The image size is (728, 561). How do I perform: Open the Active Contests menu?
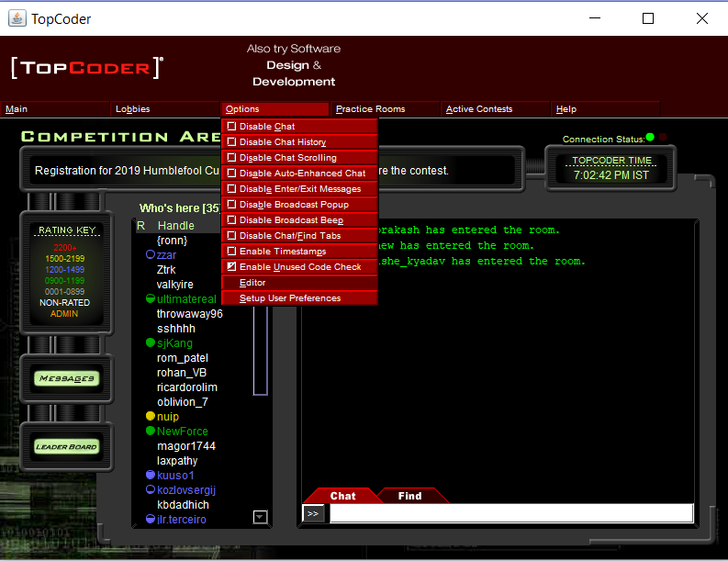click(495, 109)
